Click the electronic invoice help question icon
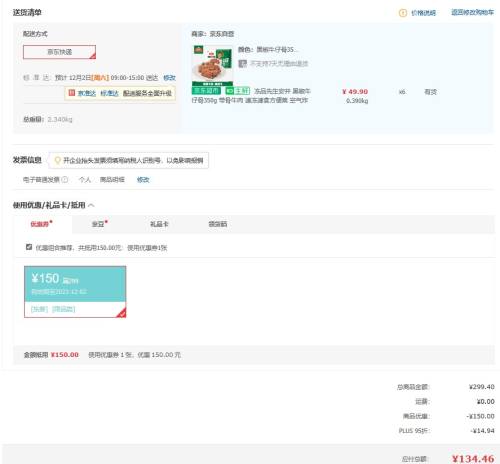Viewport: 500px width, 464px height. (65, 179)
